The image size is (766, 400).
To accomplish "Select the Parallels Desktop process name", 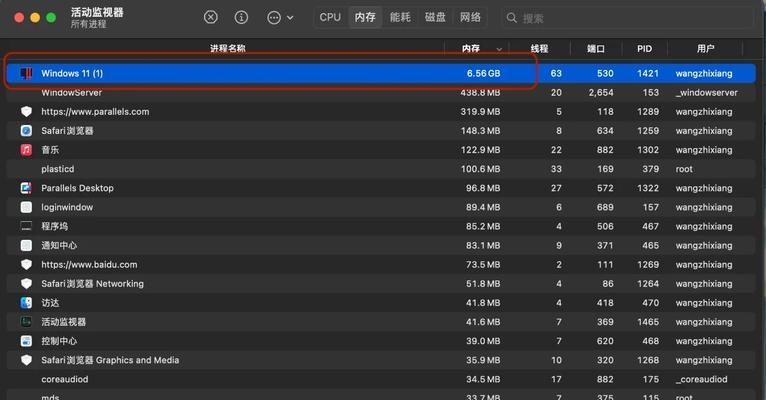I will (x=77, y=188).
